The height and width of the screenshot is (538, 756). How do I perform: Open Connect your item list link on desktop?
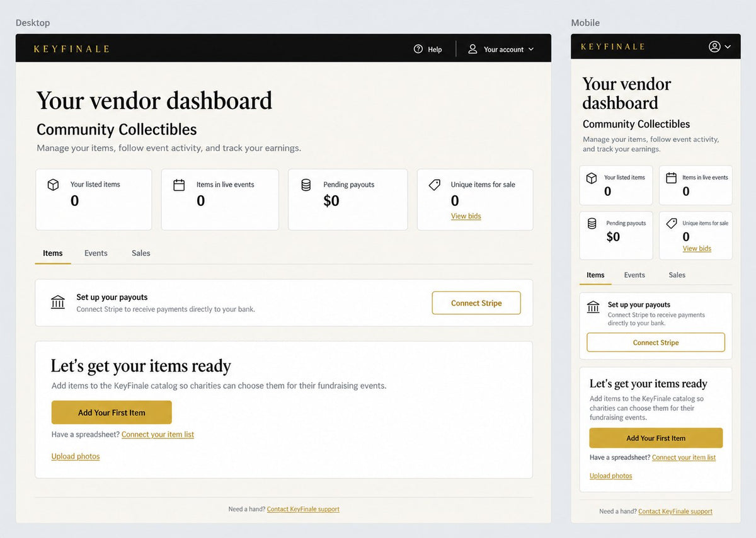point(157,435)
